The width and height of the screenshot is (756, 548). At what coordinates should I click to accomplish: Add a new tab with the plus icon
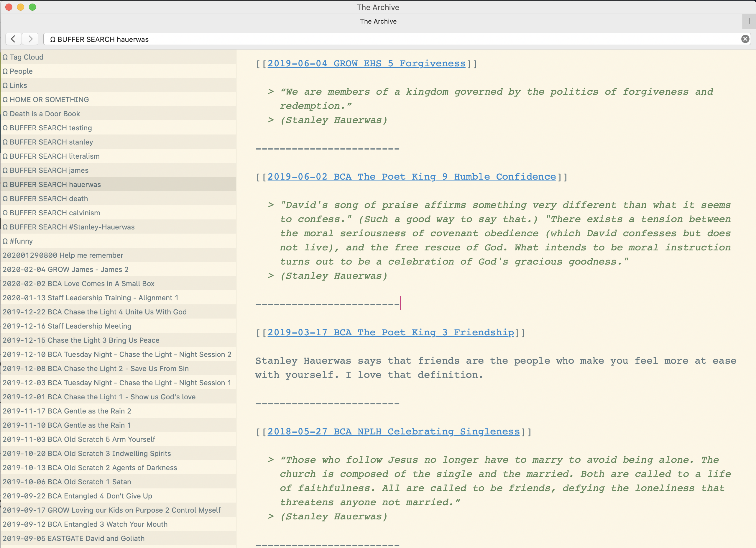pos(749,21)
